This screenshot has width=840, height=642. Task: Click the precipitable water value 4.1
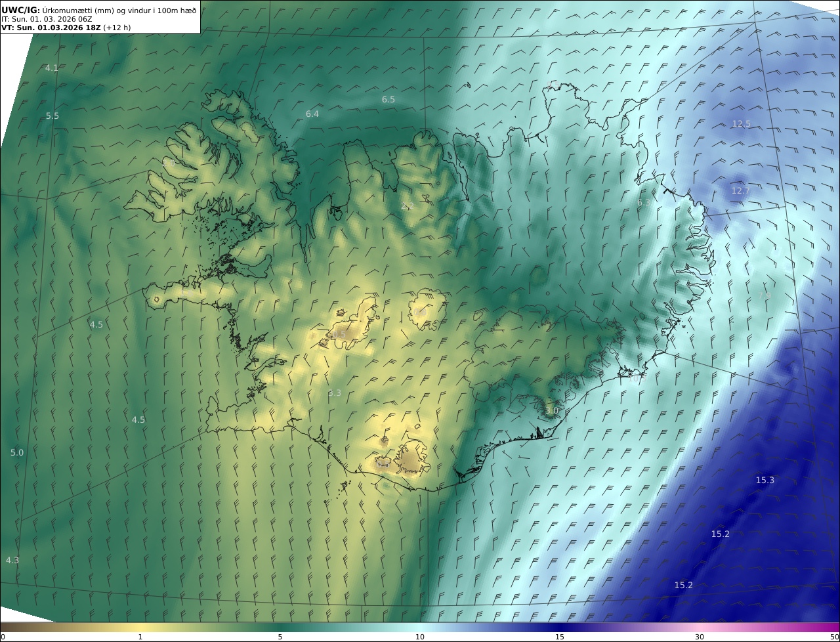tap(52, 68)
